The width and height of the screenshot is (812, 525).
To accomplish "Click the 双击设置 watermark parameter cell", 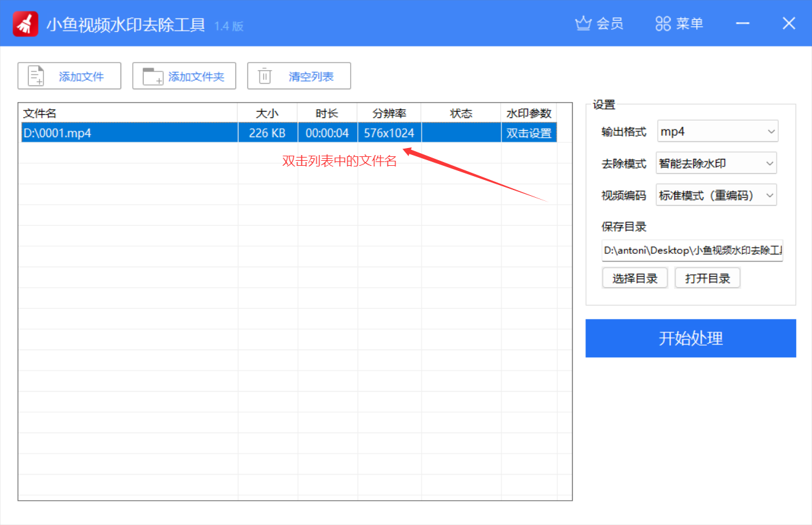I will point(529,133).
